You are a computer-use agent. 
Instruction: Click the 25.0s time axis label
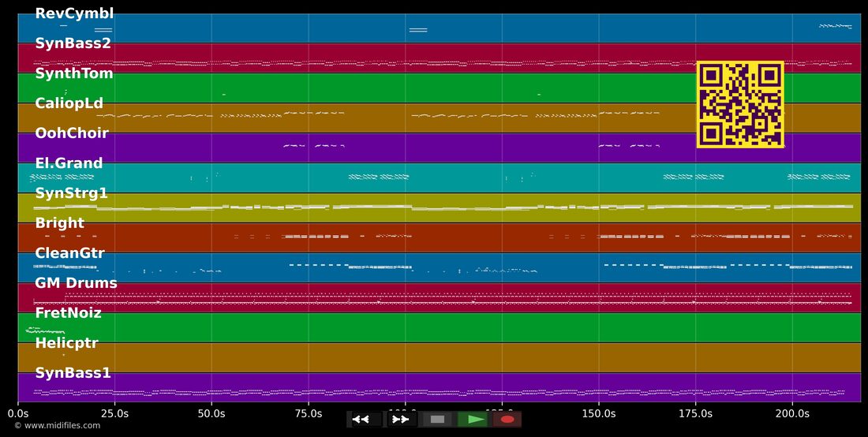(114, 414)
